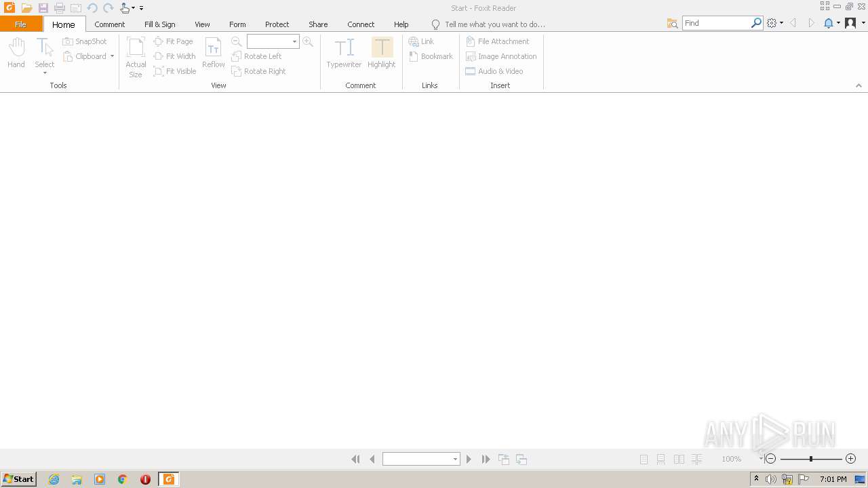
Task: Click the status bar zoom out minus button
Action: 770,460
